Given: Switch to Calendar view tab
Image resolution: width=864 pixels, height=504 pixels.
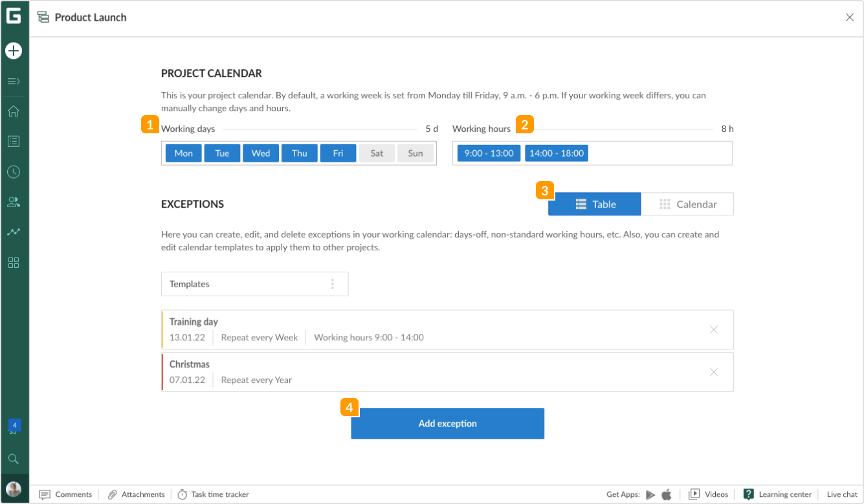Looking at the screenshot, I should (x=687, y=204).
